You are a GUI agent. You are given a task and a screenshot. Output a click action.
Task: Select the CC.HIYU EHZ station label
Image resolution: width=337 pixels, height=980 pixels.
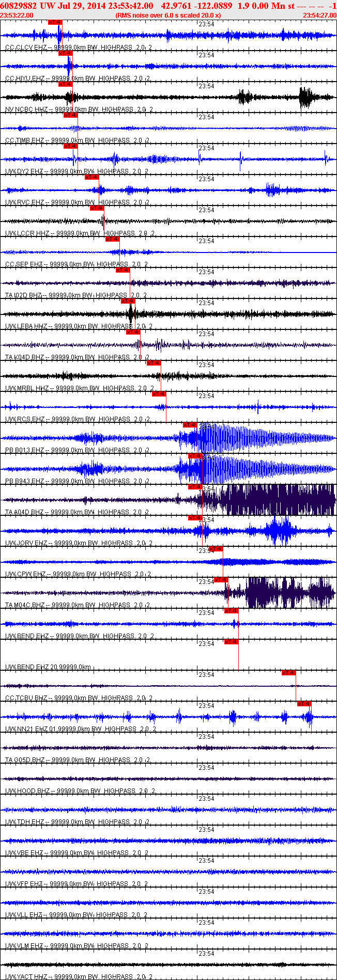pos(78,78)
